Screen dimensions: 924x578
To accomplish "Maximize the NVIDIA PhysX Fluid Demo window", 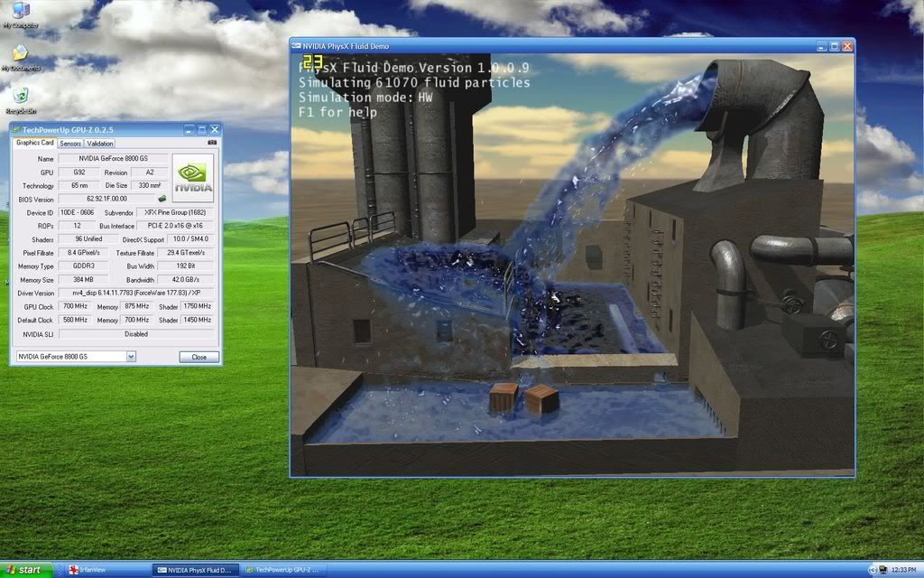I will pyautogui.click(x=835, y=46).
